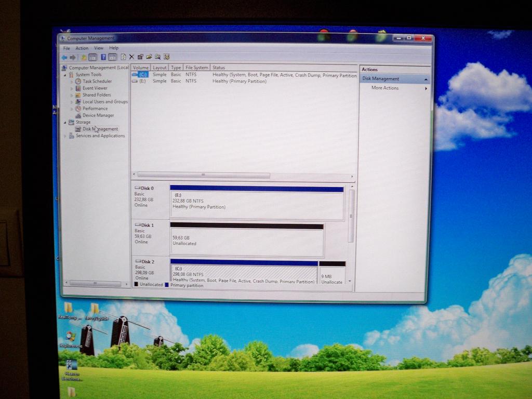Viewport: 532px width, 399px height.
Task: Open Help via the blue question-mark toolbar icon
Action: (x=103, y=57)
